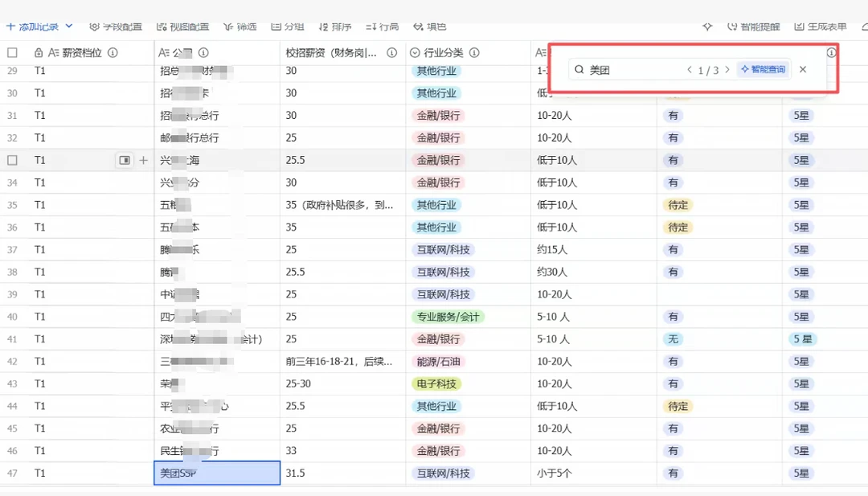Select the 33 salary cell in row 46

[342, 451]
